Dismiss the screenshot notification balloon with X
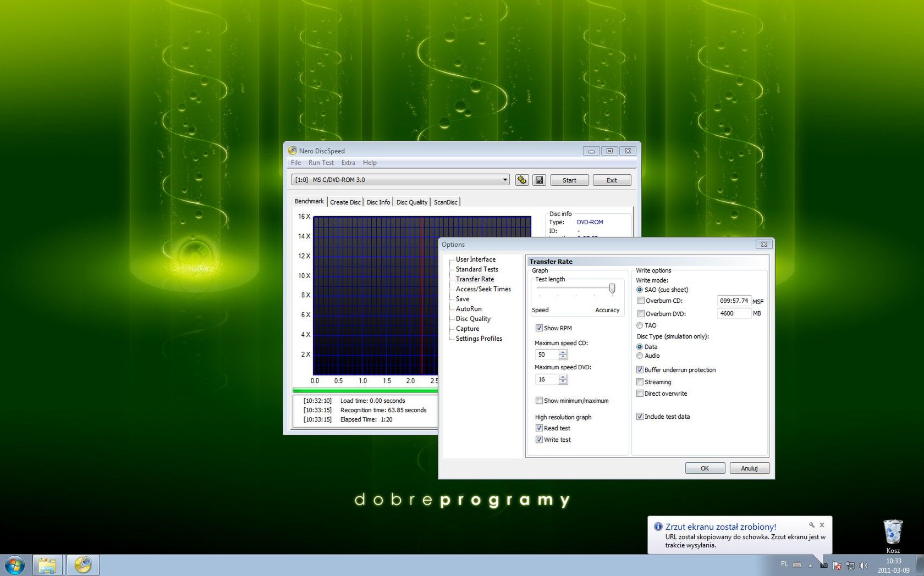 click(822, 525)
